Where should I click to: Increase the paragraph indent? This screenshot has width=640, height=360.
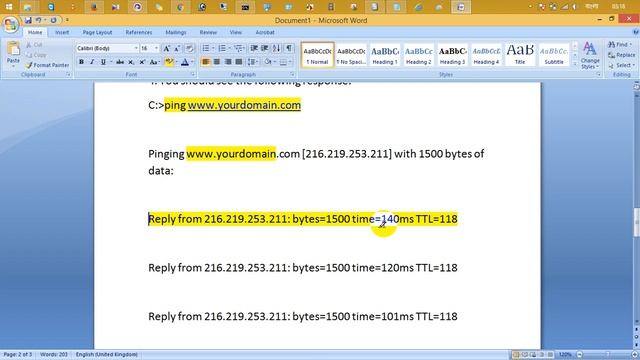265,49
